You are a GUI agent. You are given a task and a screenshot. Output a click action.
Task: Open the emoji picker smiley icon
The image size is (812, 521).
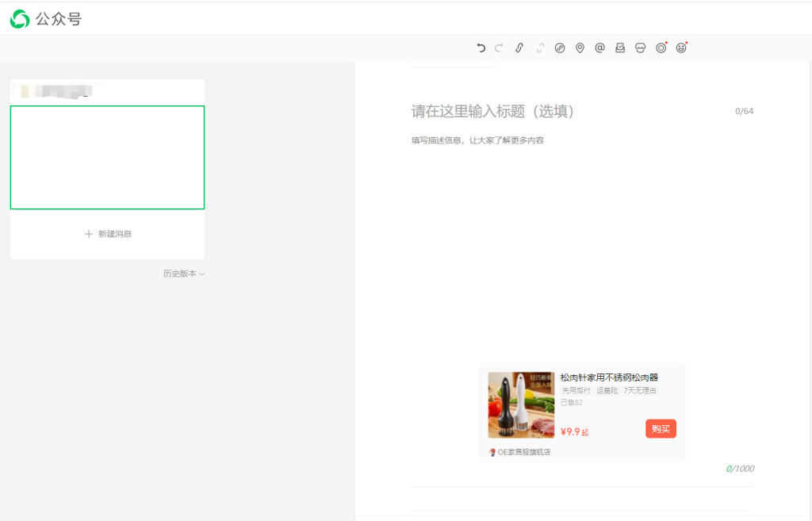681,48
